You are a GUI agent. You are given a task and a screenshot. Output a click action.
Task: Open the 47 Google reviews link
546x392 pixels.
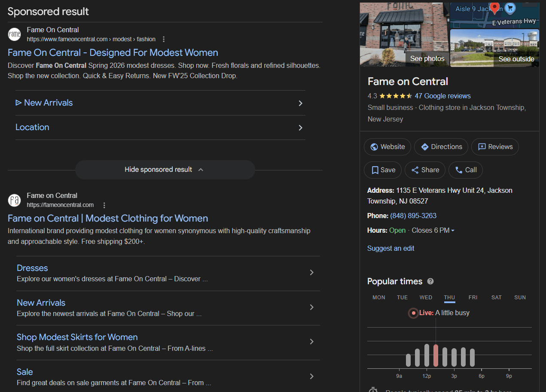click(442, 96)
